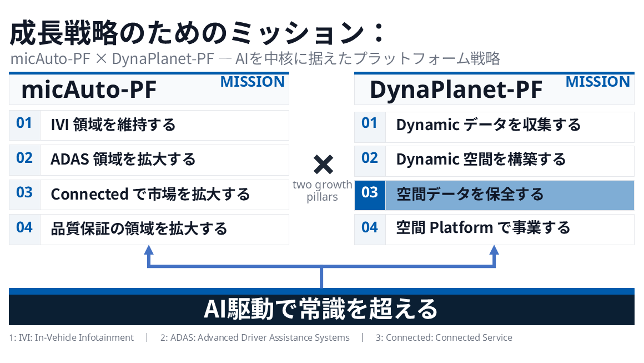Select the micAuto-PF 01 number badge
The width and height of the screenshot is (644, 363).
point(24,126)
